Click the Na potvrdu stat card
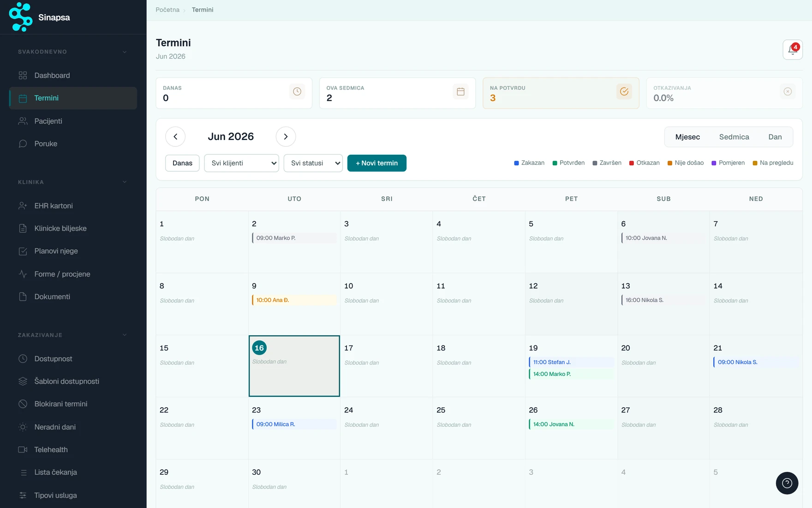This screenshot has width=812, height=508. [561, 93]
